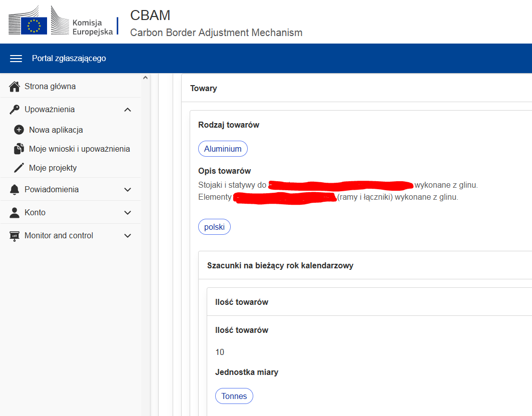
Task: Click the key icon beside Upoważnienia
Action: tap(14, 110)
